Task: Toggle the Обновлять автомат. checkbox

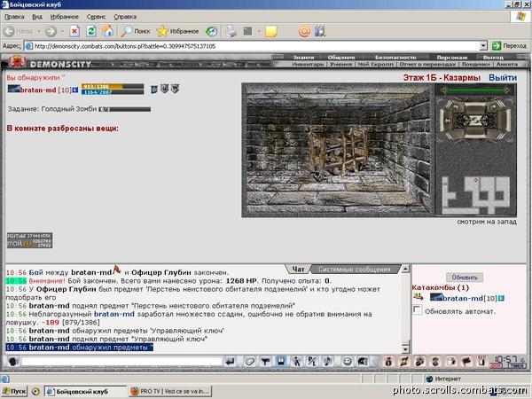Action: 417,309
